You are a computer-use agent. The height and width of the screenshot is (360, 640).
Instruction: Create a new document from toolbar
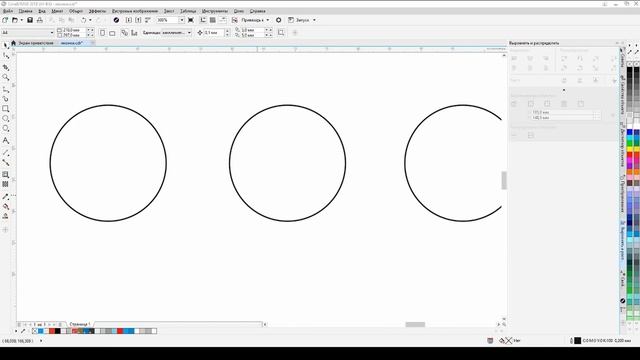coord(5,20)
